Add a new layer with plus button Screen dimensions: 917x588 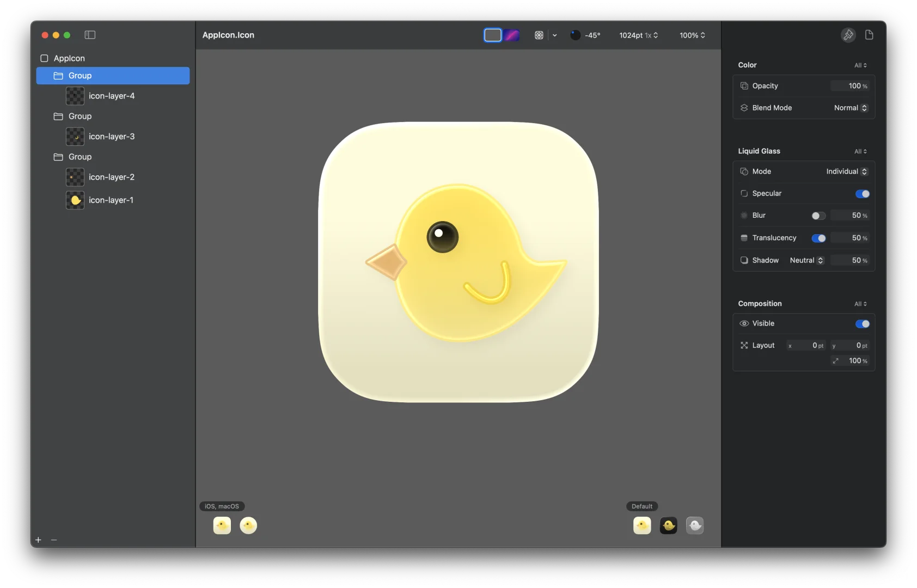click(x=38, y=540)
